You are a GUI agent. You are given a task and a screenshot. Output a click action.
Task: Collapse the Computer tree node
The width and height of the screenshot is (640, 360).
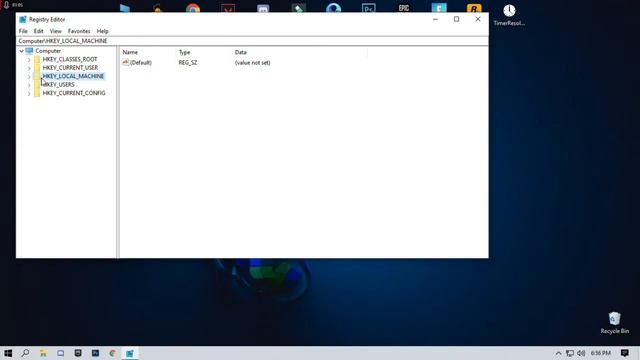pos(21,51)
